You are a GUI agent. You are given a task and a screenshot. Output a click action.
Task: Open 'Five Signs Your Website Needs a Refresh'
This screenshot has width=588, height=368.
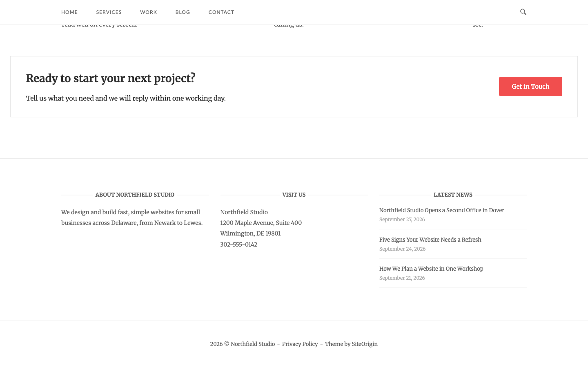point(430,240)
